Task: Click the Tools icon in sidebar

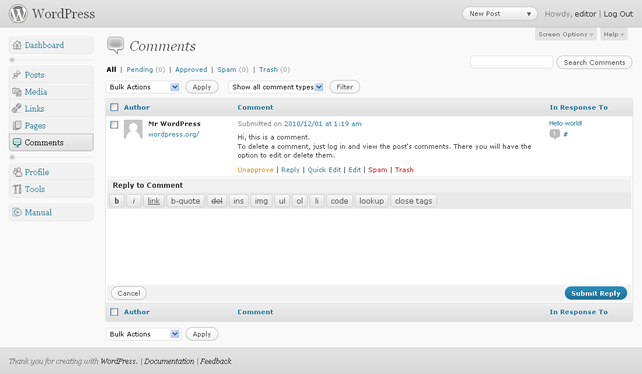Action: point(17,189)
